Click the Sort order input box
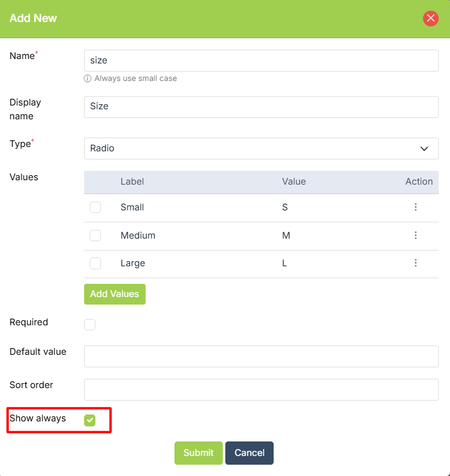The image size is (450, 476). point(260,389)
